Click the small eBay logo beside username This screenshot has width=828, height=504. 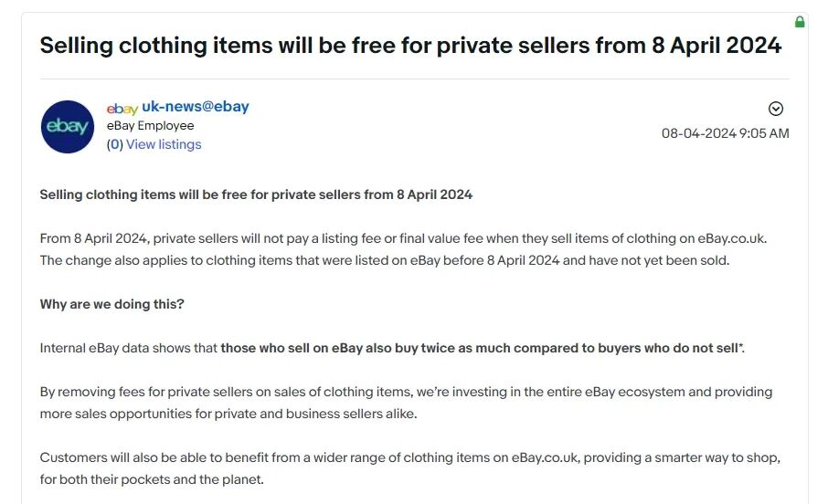click(122, 109)
